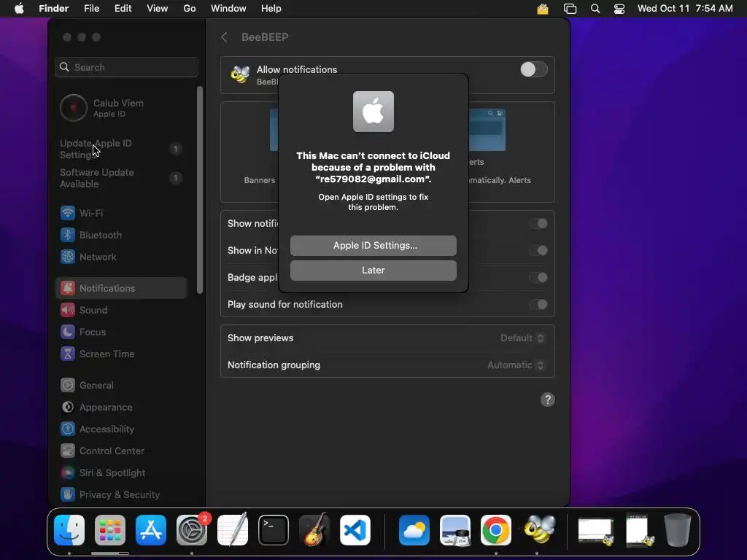Click Apple ID Settings… button
Image resolution: width=747 pixels, height=560 pixels.
(x=373, y=245)
